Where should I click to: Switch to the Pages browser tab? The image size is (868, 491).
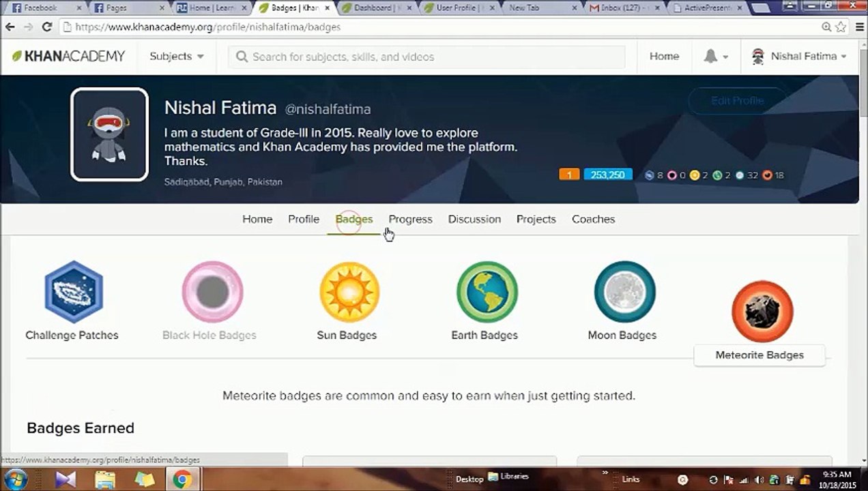tap(128, 8)
